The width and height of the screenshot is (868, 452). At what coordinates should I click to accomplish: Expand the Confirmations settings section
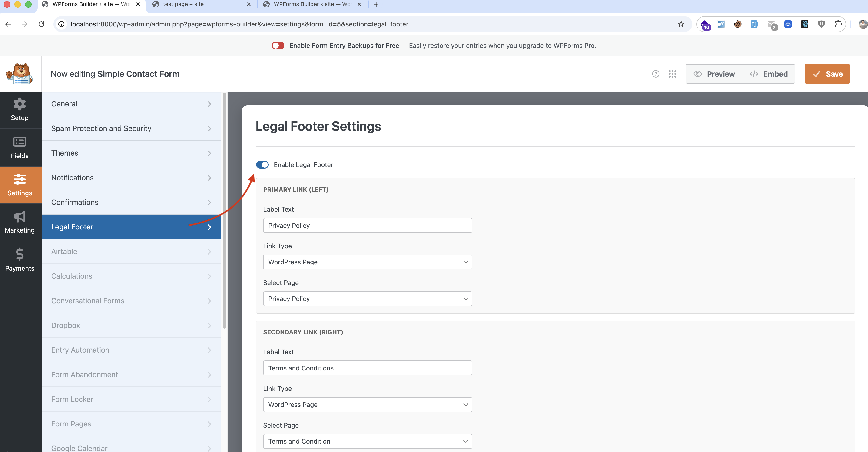pos(131,202)
